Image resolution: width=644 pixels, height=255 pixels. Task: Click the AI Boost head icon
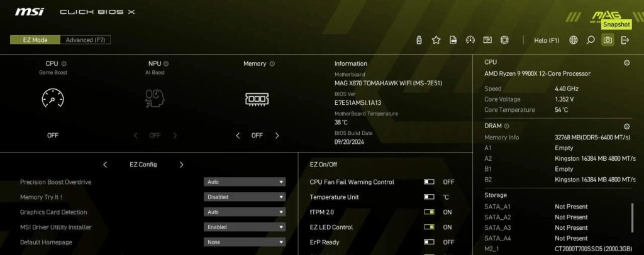155,99
